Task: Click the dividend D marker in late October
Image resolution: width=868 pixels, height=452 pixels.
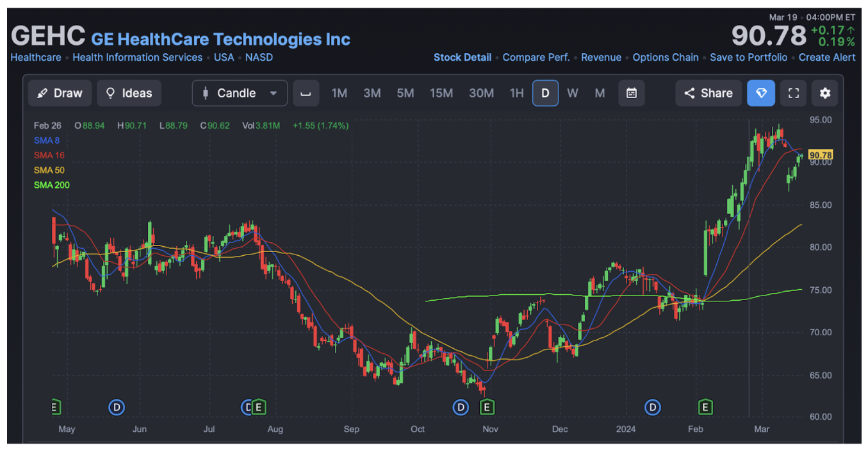Action: (461, 406)
